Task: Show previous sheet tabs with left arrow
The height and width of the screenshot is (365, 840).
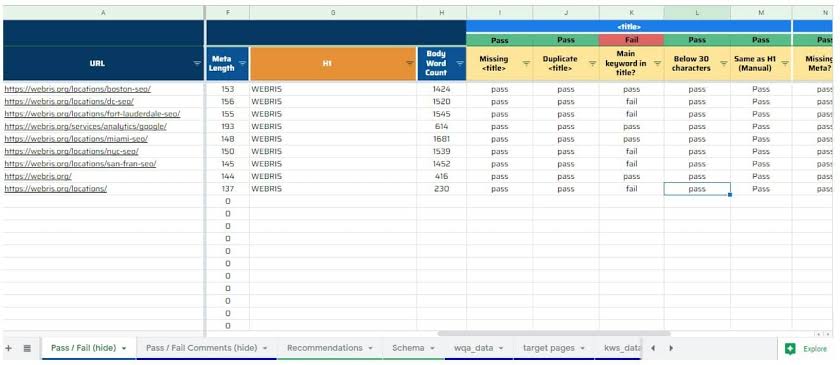Action: point(652,348)
